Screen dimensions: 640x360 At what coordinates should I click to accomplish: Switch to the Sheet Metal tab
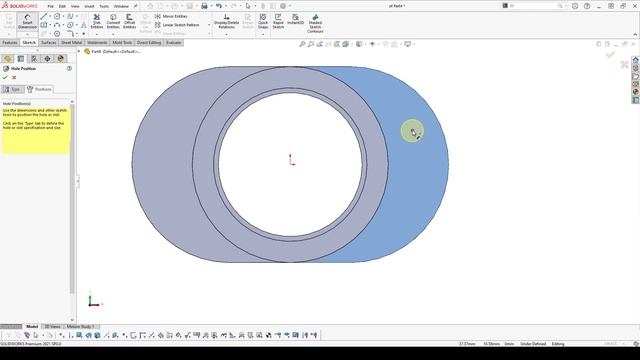coord(71,42)
